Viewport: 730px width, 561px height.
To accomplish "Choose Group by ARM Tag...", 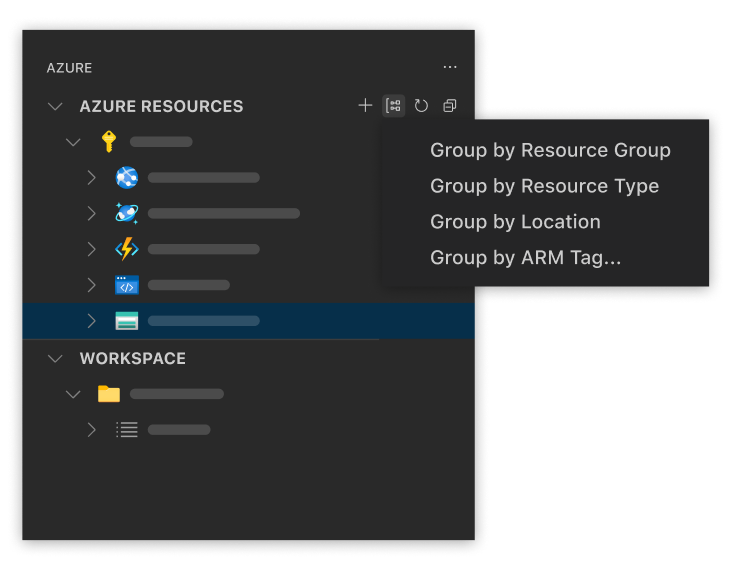I will (x=525, y=257).
